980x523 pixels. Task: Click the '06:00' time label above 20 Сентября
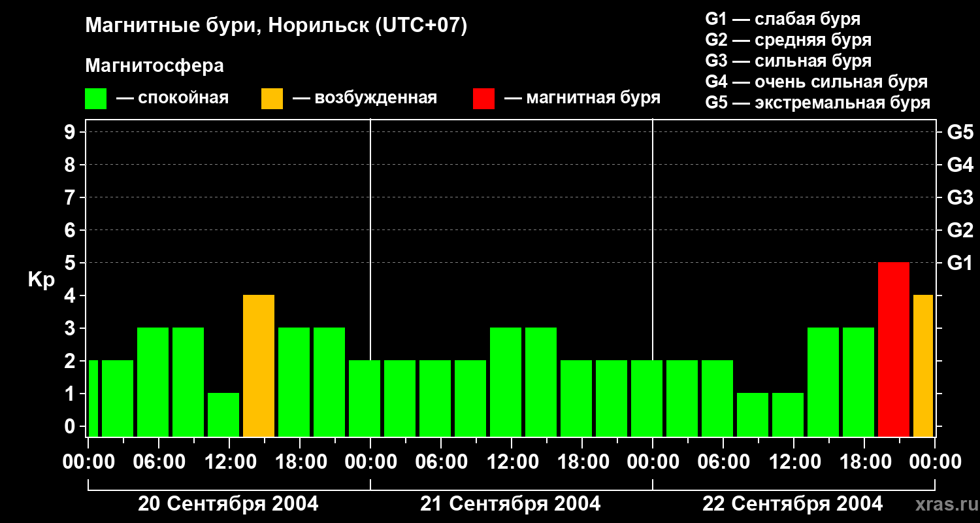point(159,462)
